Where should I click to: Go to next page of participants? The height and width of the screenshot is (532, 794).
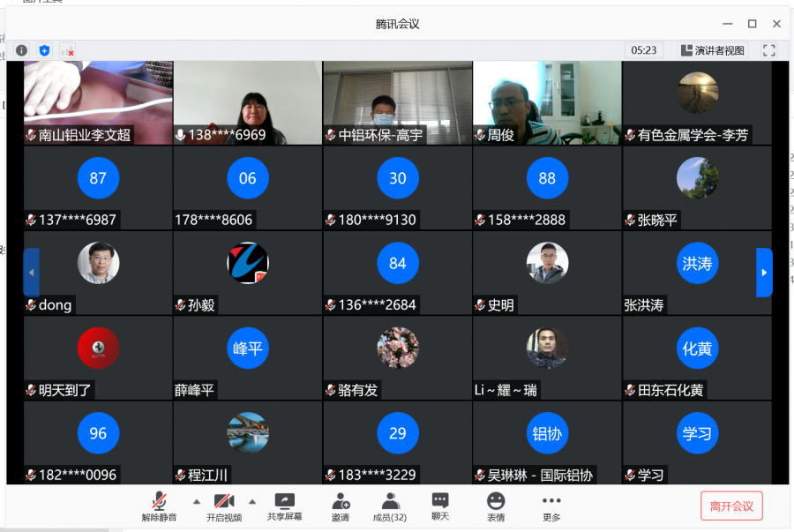764,273
